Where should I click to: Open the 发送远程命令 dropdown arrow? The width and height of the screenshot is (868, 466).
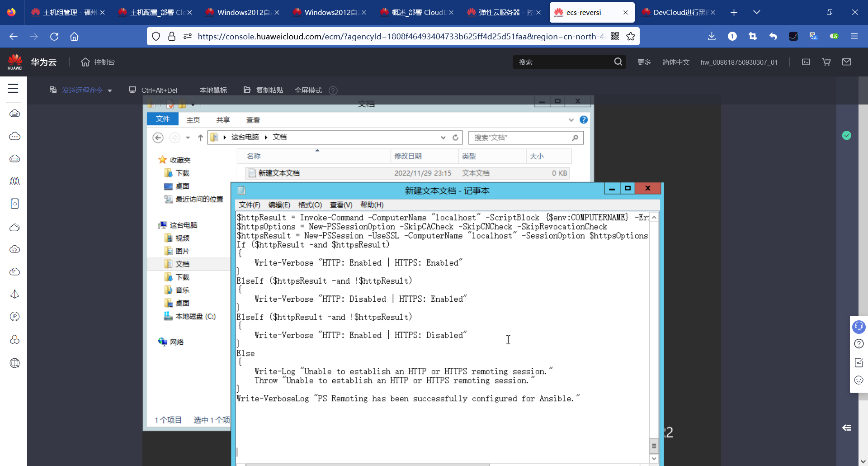point(110,90)
